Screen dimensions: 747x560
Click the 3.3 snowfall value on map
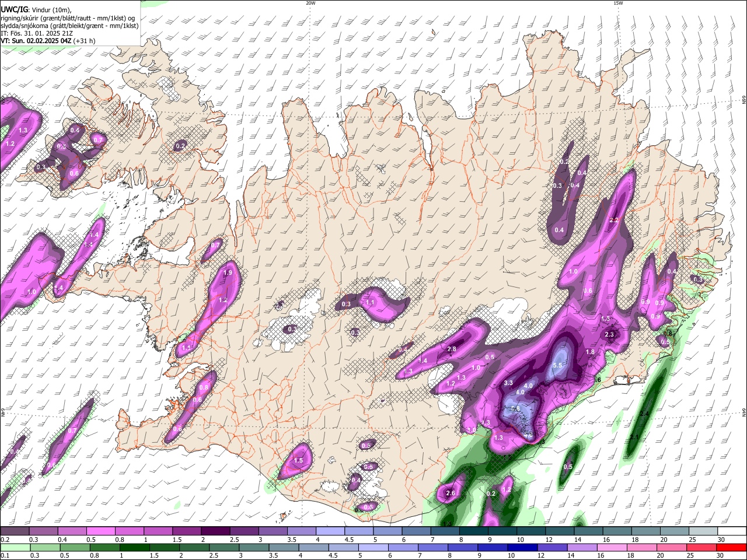(x=508, y=383)
